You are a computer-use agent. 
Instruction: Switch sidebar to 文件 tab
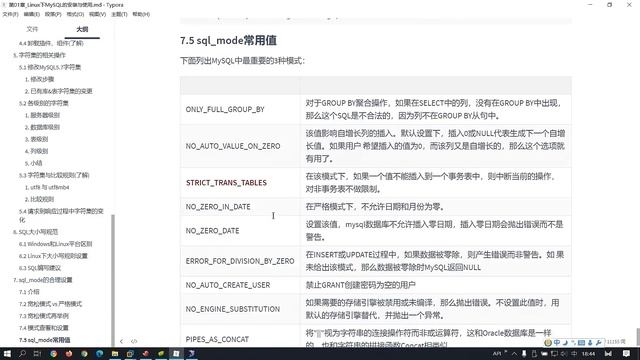32,29
